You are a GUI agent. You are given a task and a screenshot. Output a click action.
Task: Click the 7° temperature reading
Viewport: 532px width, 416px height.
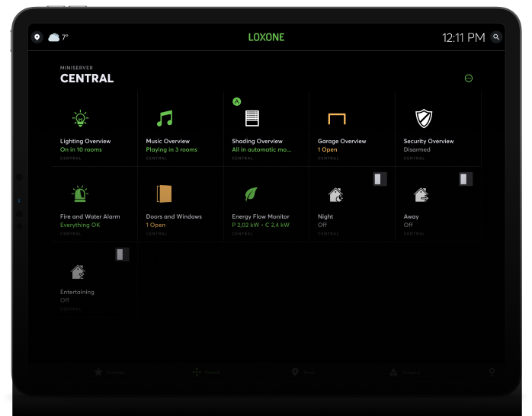point(65,37)
